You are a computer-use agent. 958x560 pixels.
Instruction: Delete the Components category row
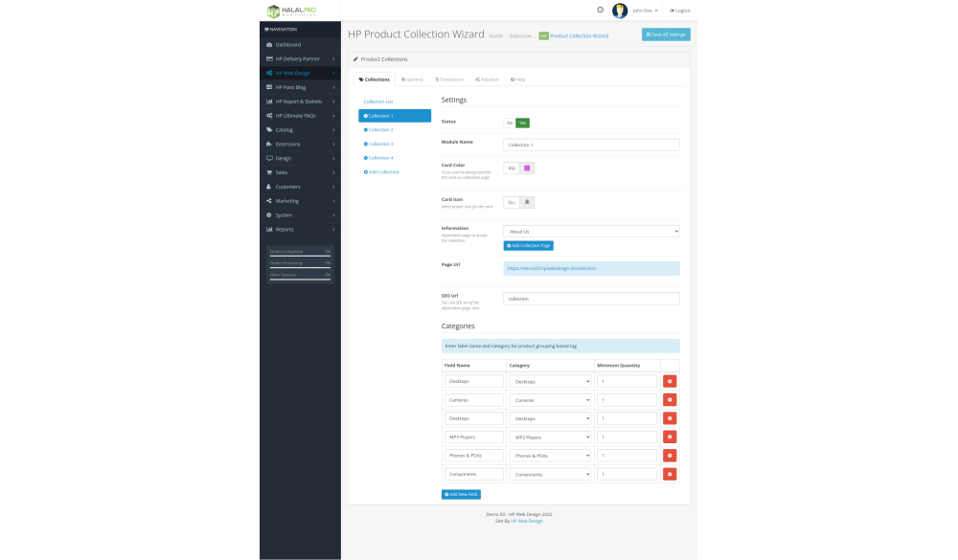(669, 474)
